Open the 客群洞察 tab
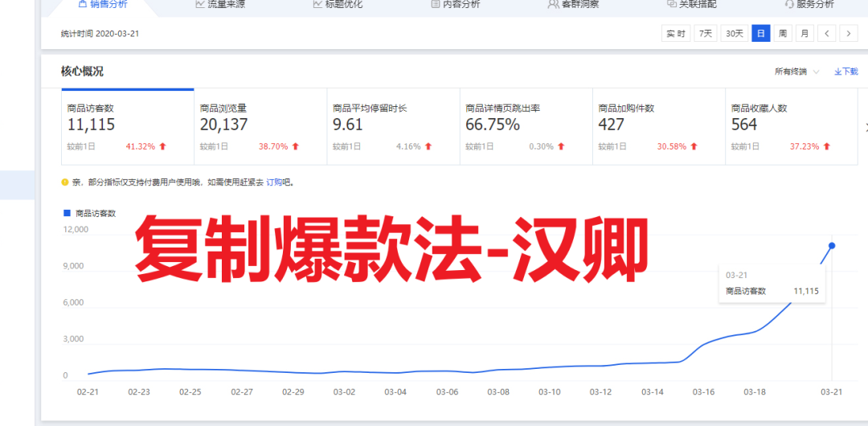Image resolution: width=868 pixels, height=426 pixels. (x=573, y=5)
